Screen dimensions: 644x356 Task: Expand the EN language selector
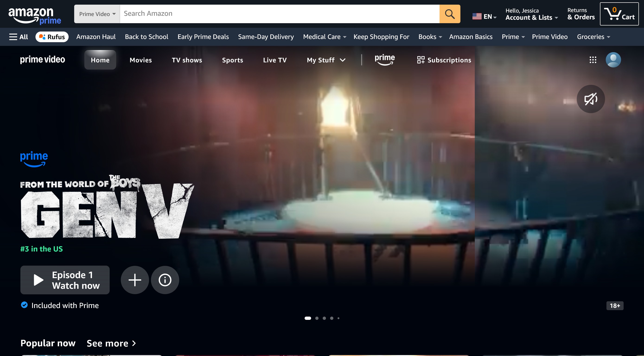pos(485,16)
